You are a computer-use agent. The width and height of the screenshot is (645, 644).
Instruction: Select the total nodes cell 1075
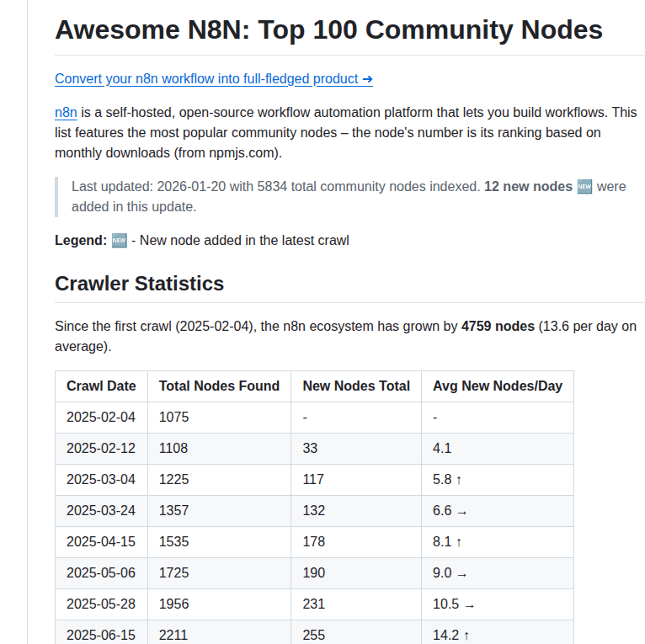point(219,418)
